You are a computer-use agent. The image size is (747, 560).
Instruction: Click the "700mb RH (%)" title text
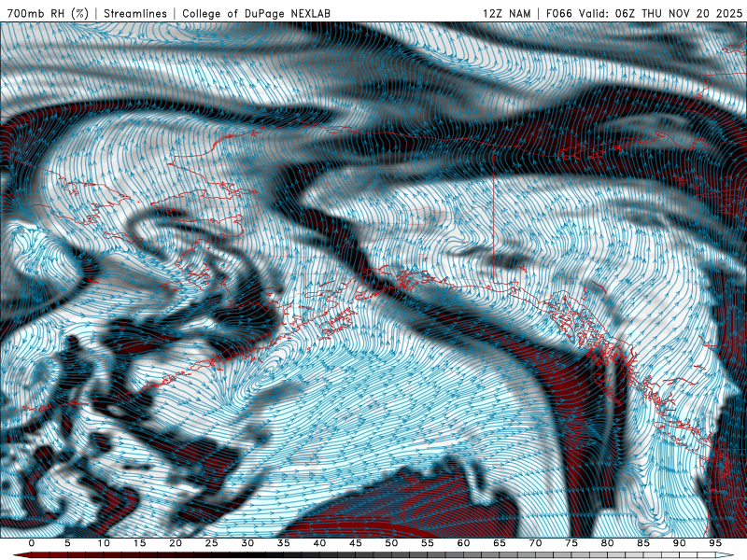pos(48,13)
